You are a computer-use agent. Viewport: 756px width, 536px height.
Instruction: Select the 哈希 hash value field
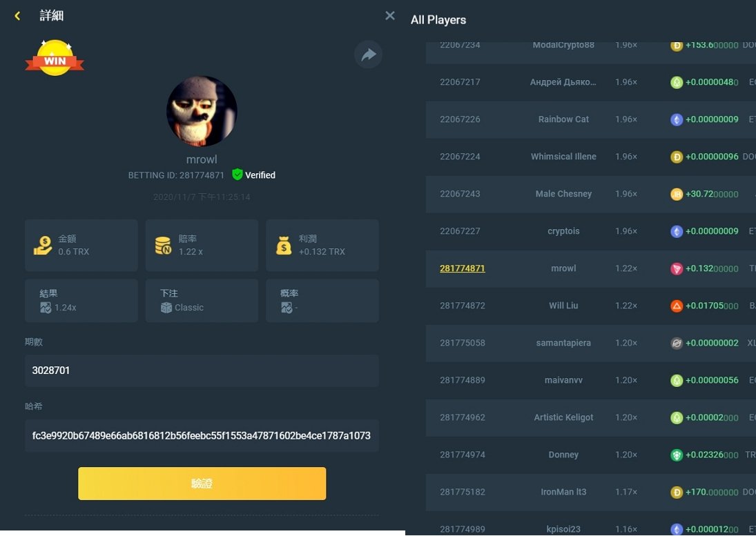202,435
